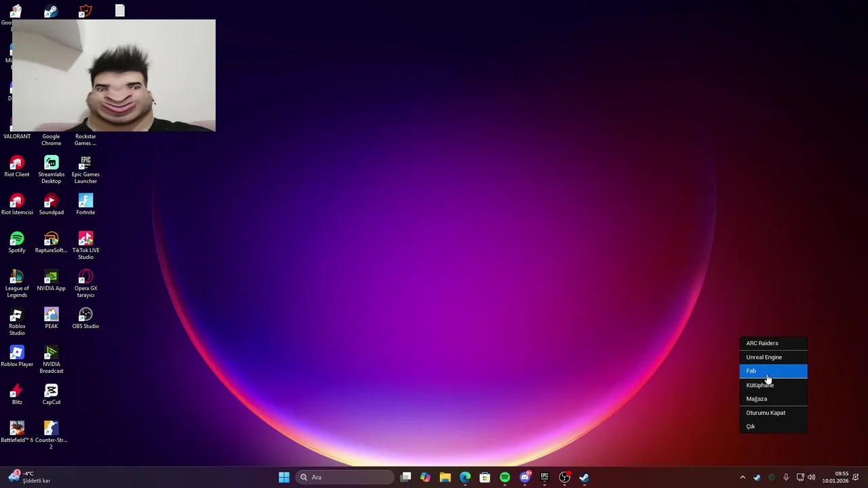Open volume control speaker icon
The image size is (868, 488).
click(x=812, y=477)
